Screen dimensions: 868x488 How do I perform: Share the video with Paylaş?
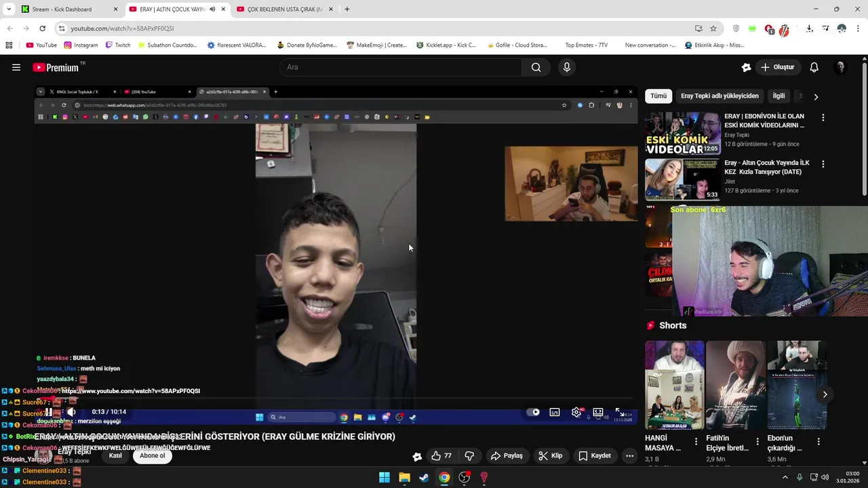point(507,455)
